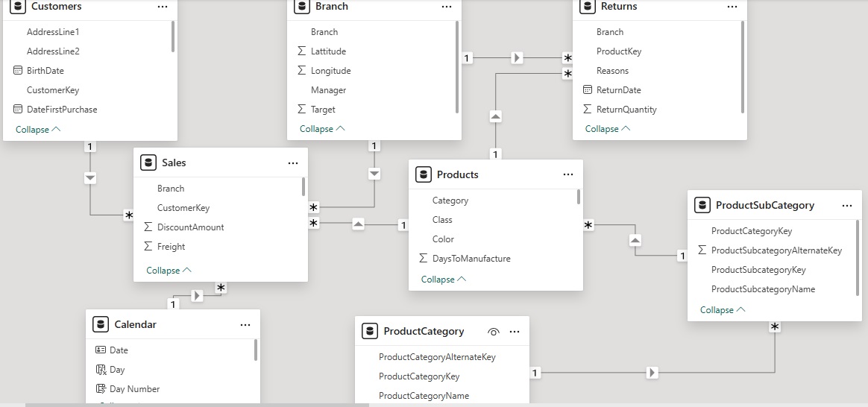Open the Sales table more options menu

[x=293, y=163]
